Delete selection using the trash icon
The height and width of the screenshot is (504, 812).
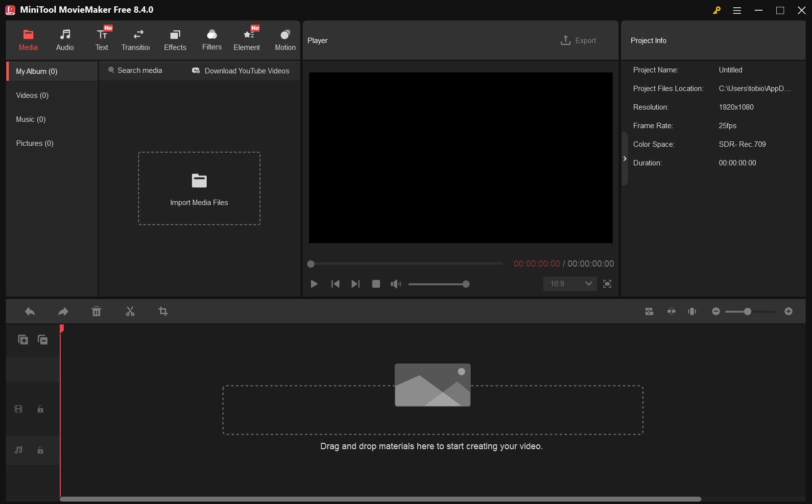pos(96,311)
